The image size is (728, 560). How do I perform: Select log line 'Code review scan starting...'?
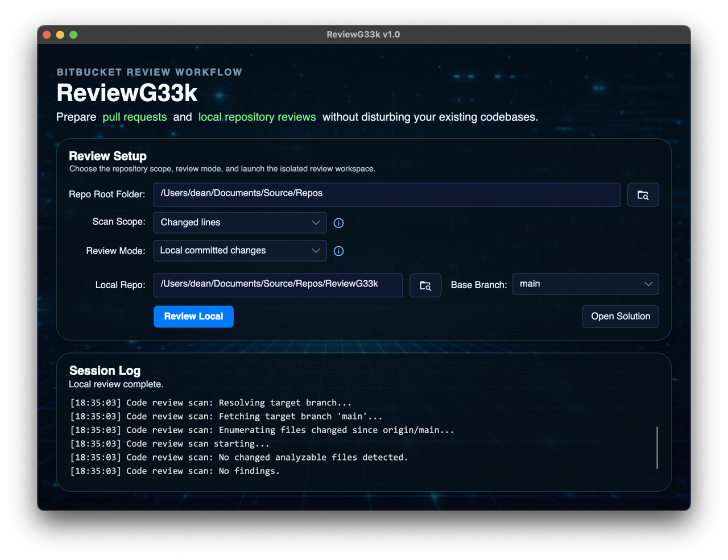click(170, 443)
